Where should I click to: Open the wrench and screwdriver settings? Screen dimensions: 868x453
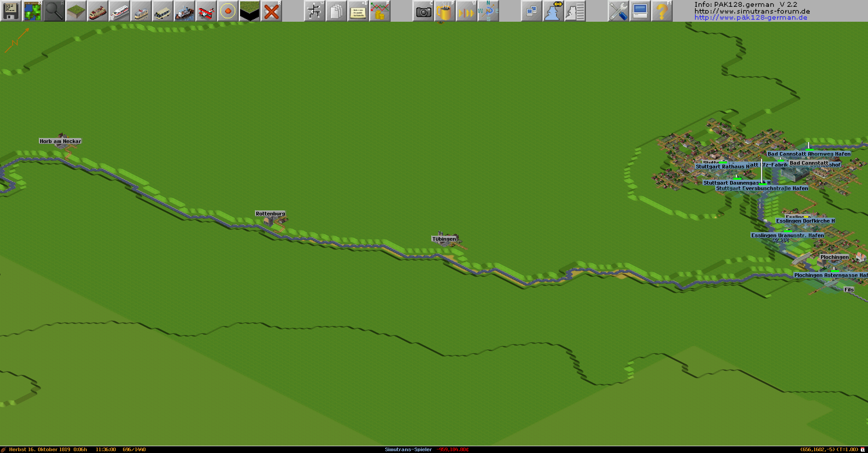(618, 11)
